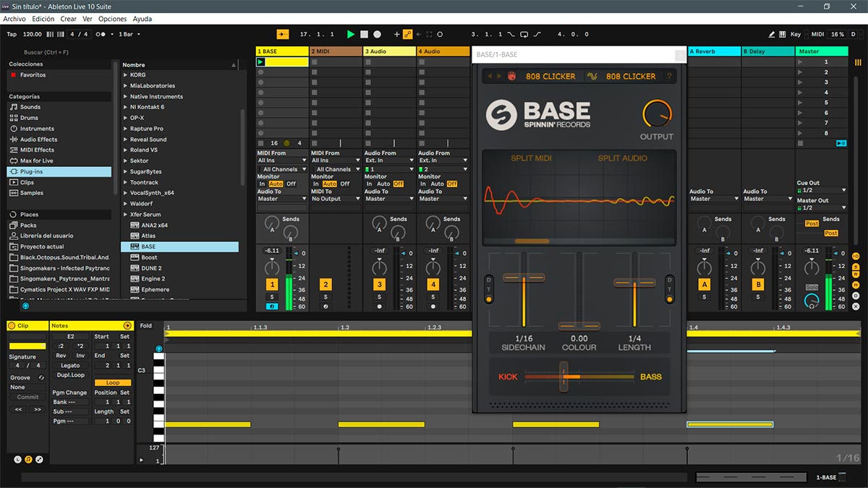Open the A Reverb Audio To dropdown

714,199
